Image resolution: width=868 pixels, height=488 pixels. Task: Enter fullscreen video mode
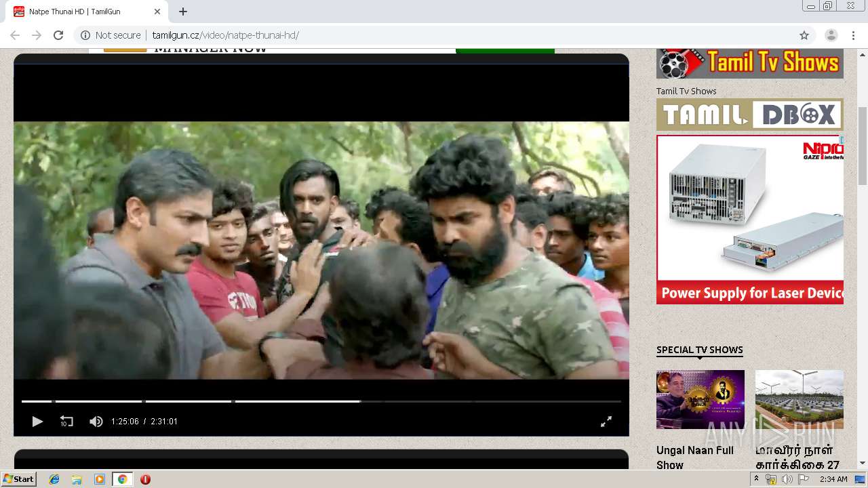[x=606, y=422]
